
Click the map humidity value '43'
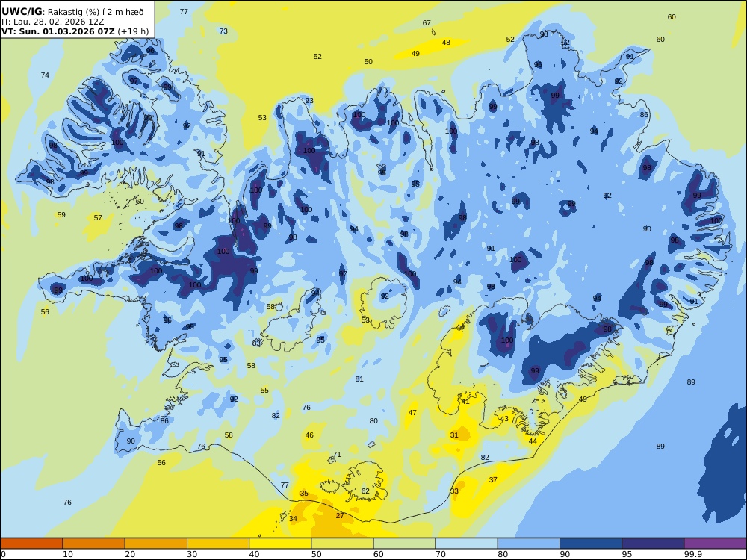click(504, 419)
